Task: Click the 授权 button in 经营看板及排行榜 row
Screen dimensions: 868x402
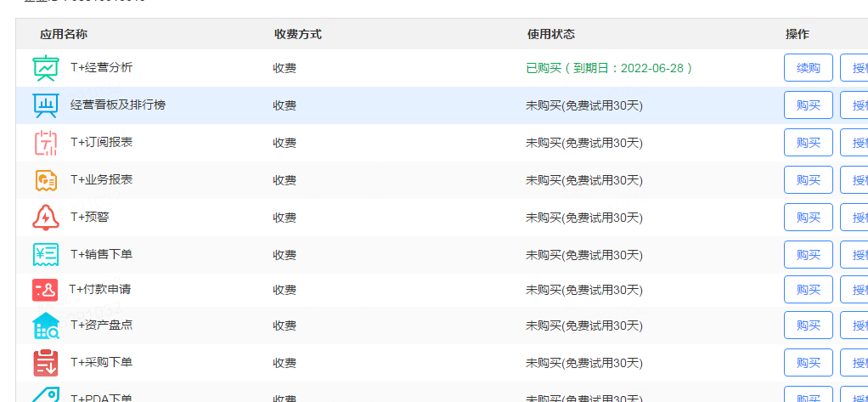Action: [x=854, y=105]
